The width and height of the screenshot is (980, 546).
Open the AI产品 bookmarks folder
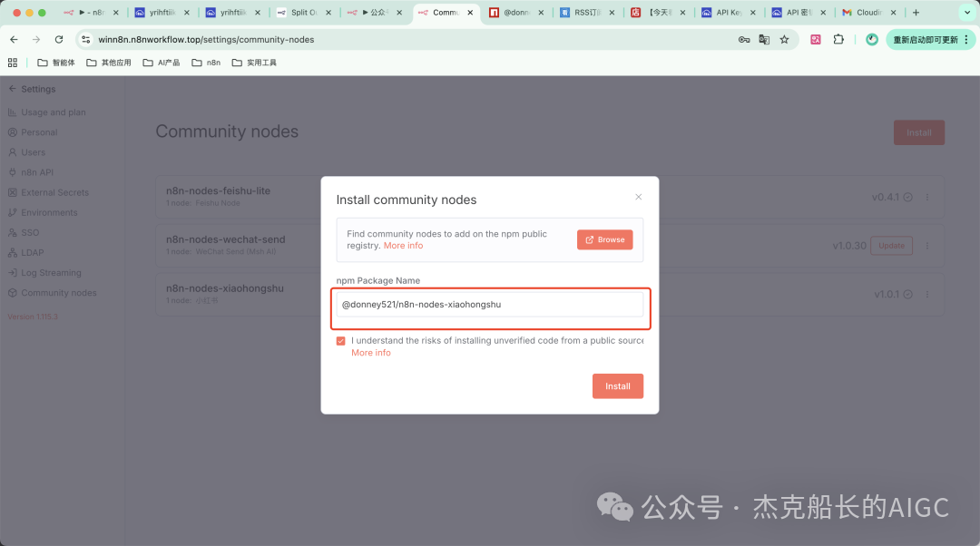point(162,63)
